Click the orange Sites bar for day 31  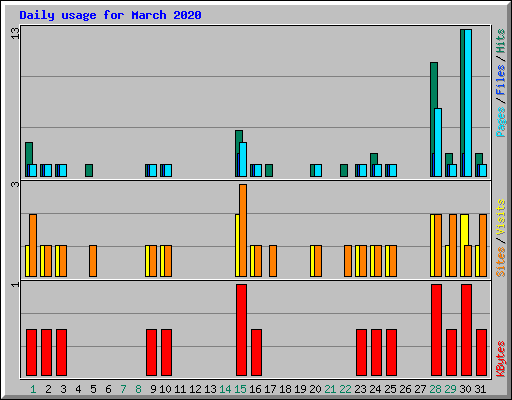tap(483, 245)
